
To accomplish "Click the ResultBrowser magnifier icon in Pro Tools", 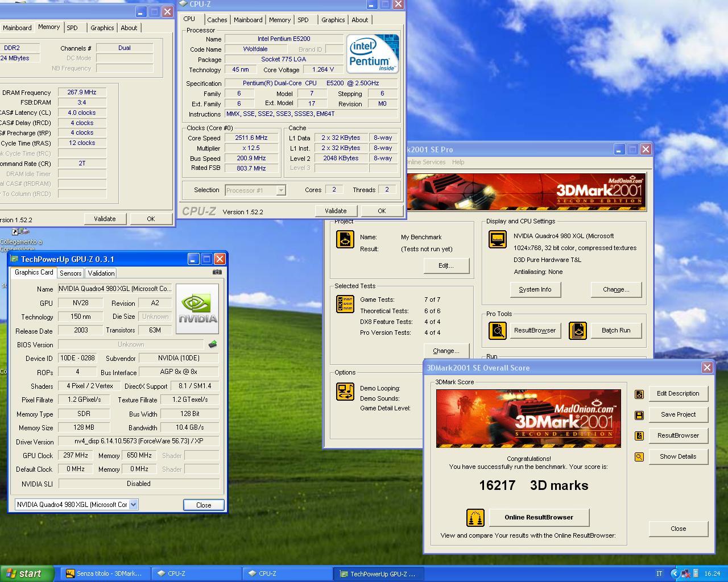I will tap(498, 330).
